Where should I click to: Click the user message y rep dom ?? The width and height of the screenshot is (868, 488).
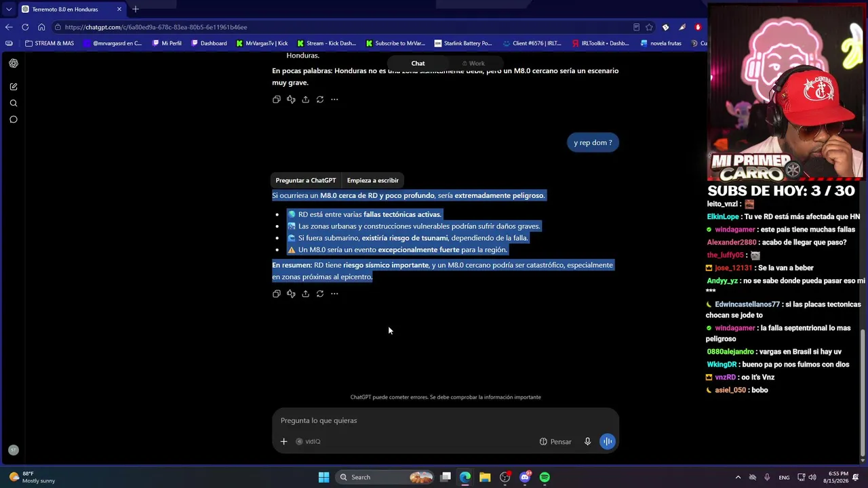[x=593, y=142]
